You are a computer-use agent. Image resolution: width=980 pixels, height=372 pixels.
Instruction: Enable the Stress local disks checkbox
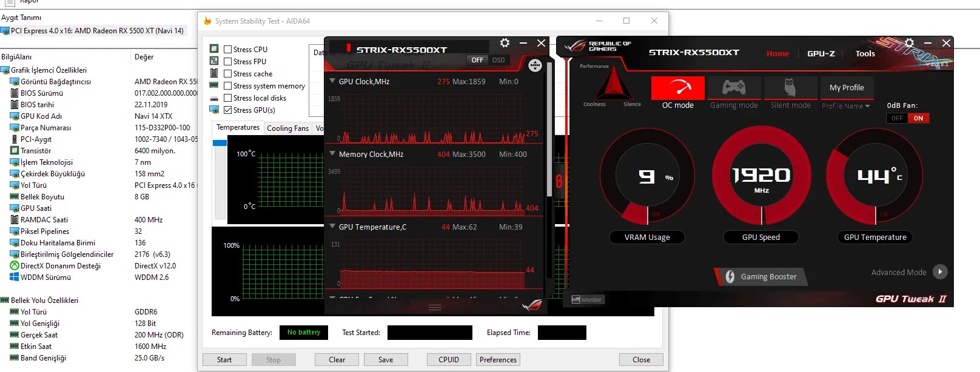click(x=228, y=98)
